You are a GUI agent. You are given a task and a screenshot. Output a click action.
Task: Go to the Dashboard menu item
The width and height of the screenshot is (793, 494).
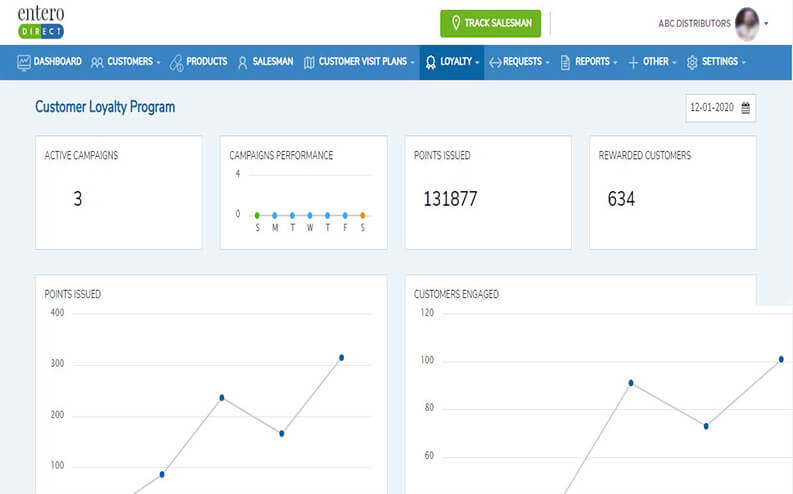tap(57, 62)
